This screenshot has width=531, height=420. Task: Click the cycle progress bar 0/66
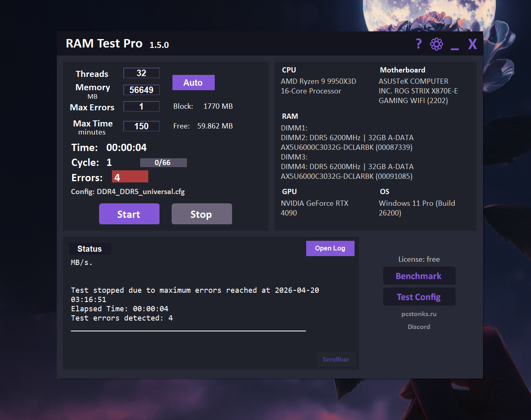pos(164,163)
